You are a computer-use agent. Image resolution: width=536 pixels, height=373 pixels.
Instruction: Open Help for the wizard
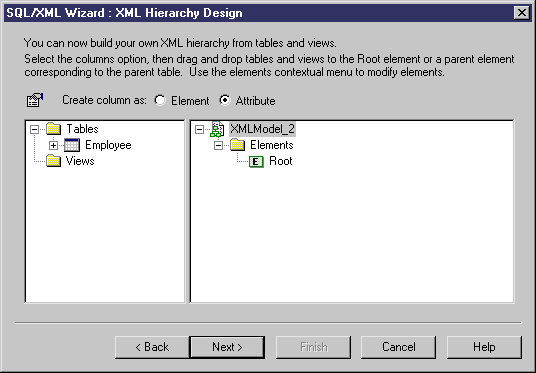coord(484,347)
